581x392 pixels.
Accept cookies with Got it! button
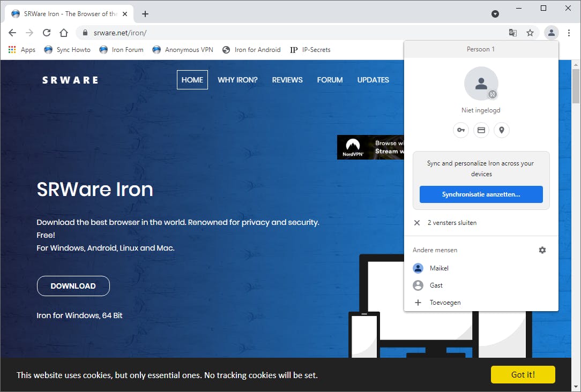[x=523, y=375]
